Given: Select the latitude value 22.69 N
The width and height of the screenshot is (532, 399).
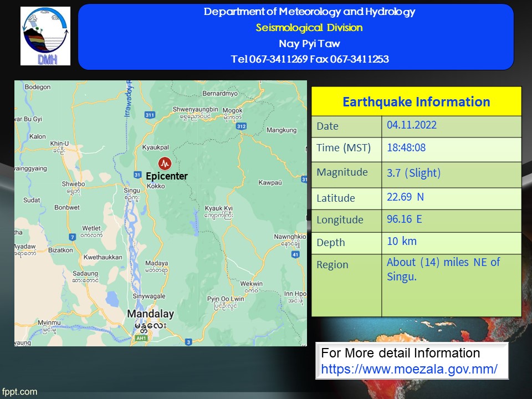Looking at the screenshot, I should 405,197.
